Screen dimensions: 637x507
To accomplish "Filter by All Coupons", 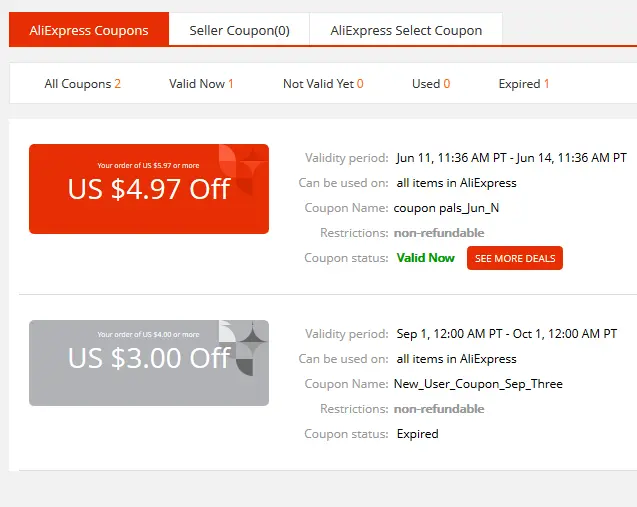I will pyautogui.click(x=82, y=84).
